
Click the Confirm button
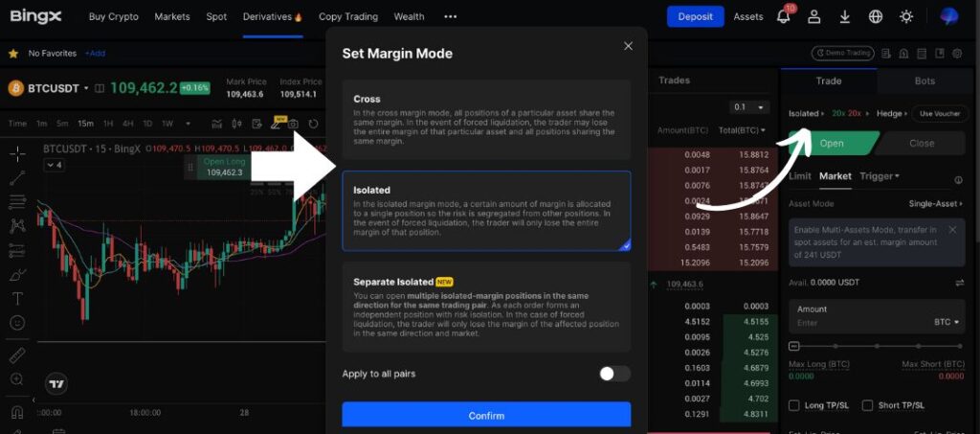tap(486, 415)
